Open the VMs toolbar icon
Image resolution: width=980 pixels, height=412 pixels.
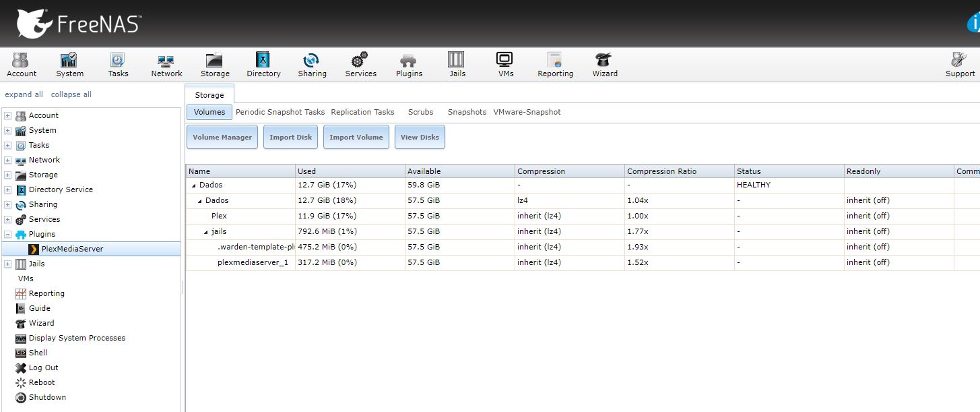[x=505, y=65]
